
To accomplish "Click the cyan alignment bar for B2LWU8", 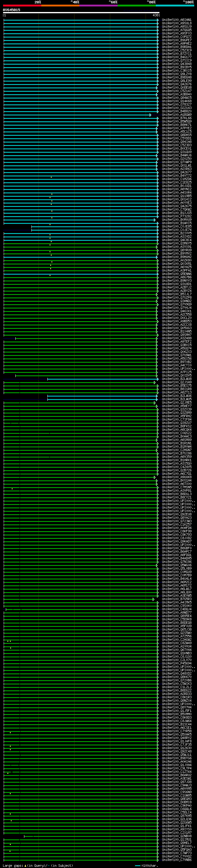I will pos(103,379).
